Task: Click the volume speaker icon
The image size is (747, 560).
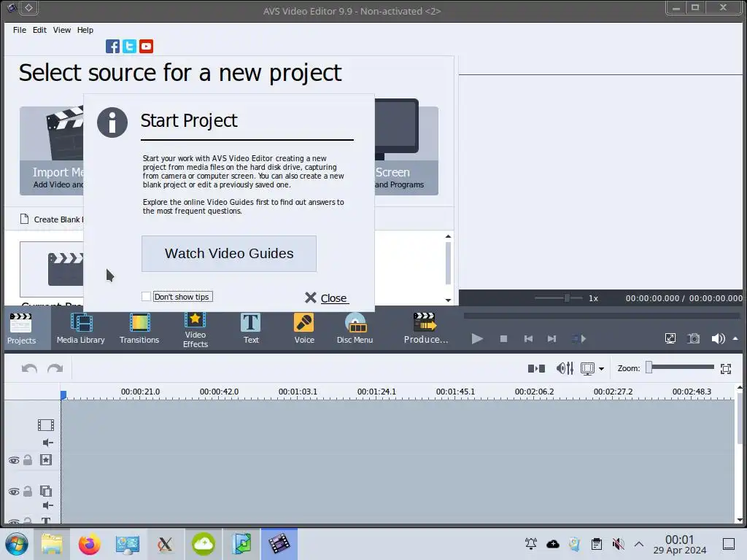Action: [x=718, y=338]
